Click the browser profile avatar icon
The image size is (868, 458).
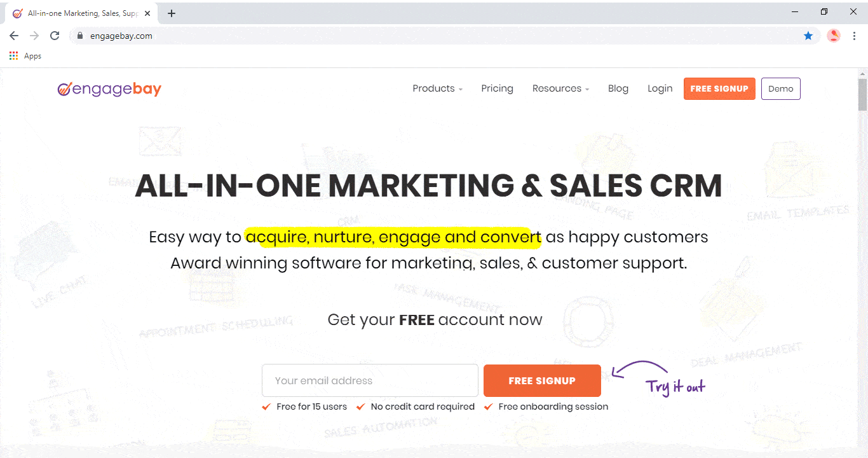coord(833,35)
